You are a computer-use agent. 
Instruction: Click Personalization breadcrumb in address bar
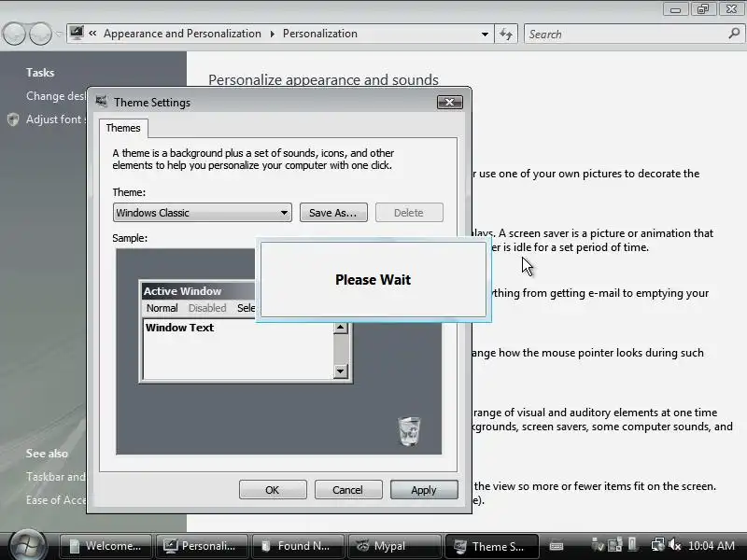(x=320, y=34)
